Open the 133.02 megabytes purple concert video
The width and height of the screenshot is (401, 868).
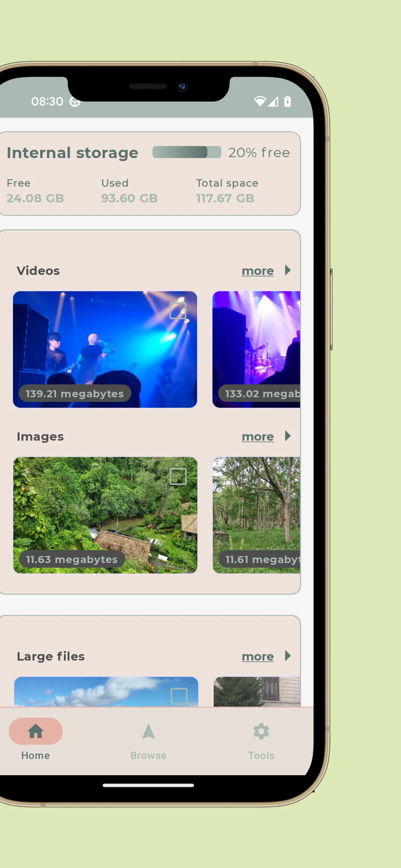(x=256, y=349)
